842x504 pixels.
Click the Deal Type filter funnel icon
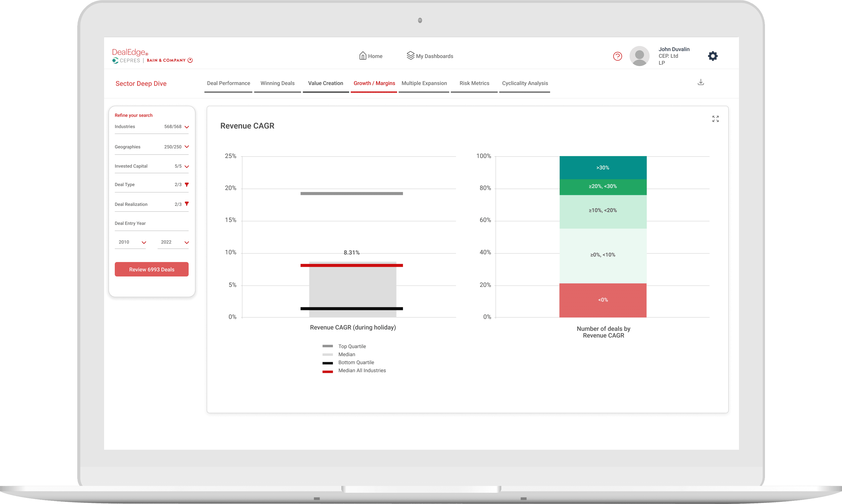point(186,185)
